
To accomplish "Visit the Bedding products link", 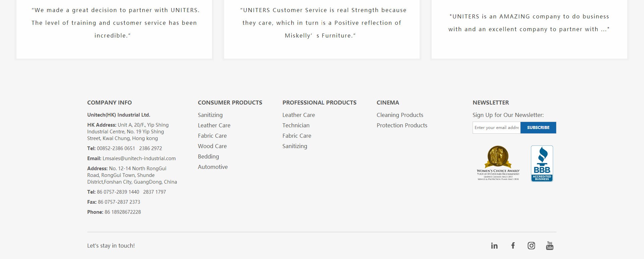I will tap(208, 156).
